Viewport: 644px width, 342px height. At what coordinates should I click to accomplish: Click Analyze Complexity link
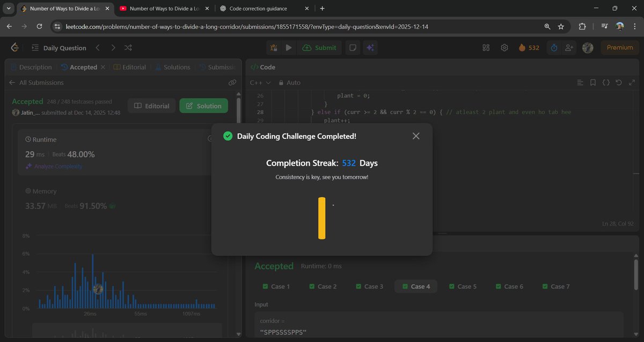pyautogui.click(x=54, y=166)
